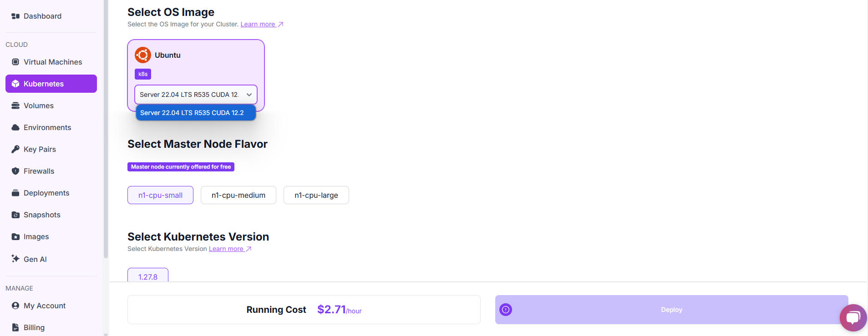Select the n1-cpu-medium flavor
Screen dimensions: 868x336
238,195
